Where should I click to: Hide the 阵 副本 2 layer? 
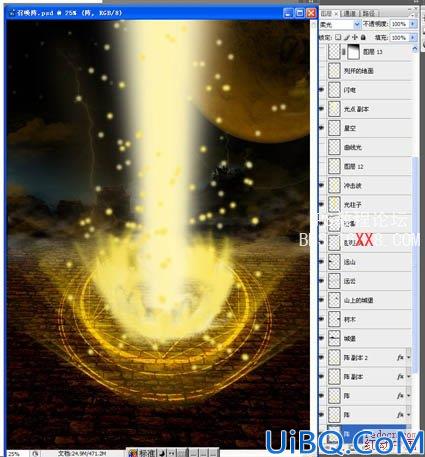(x=322, y=357)
